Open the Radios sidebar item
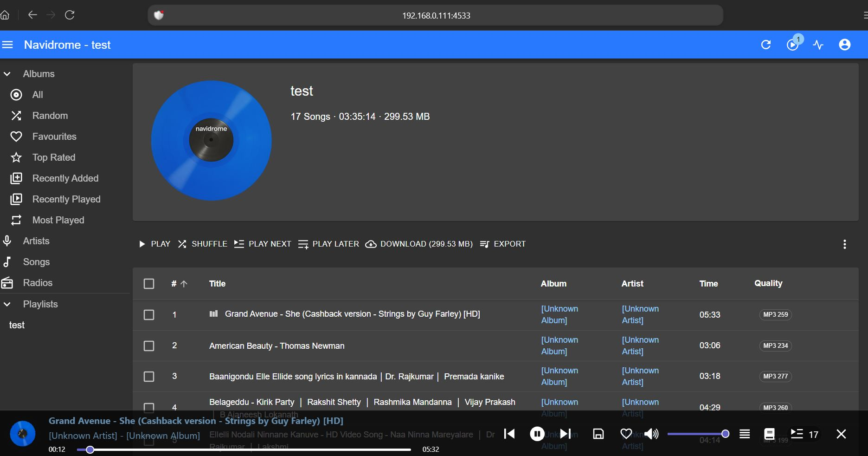This screenshot has height=456, width=868. click(x=38, y=283)
